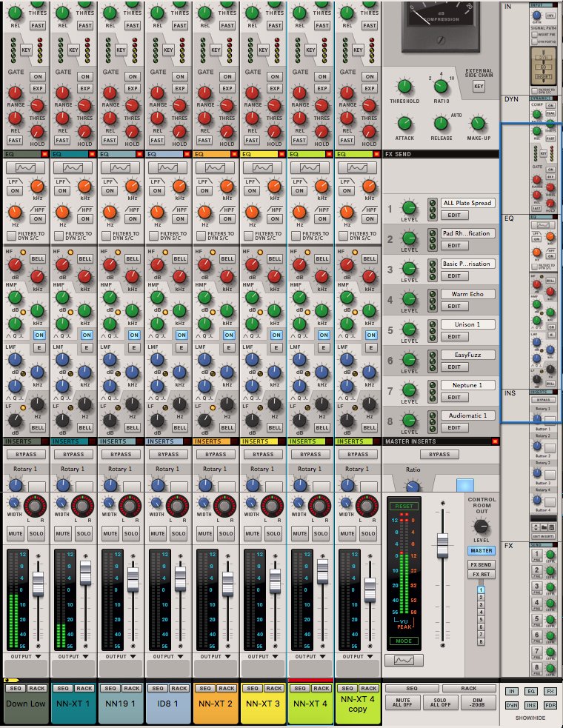
Task: Mute the Down Low channel
Action: (16, 534)
